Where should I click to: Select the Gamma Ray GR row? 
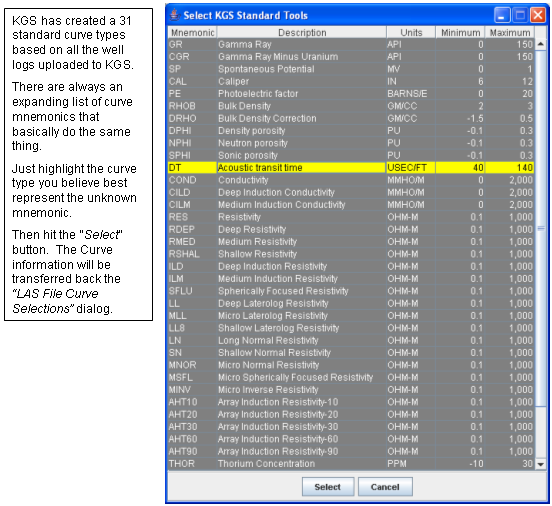pyautogui.click(x=351, y=44)
